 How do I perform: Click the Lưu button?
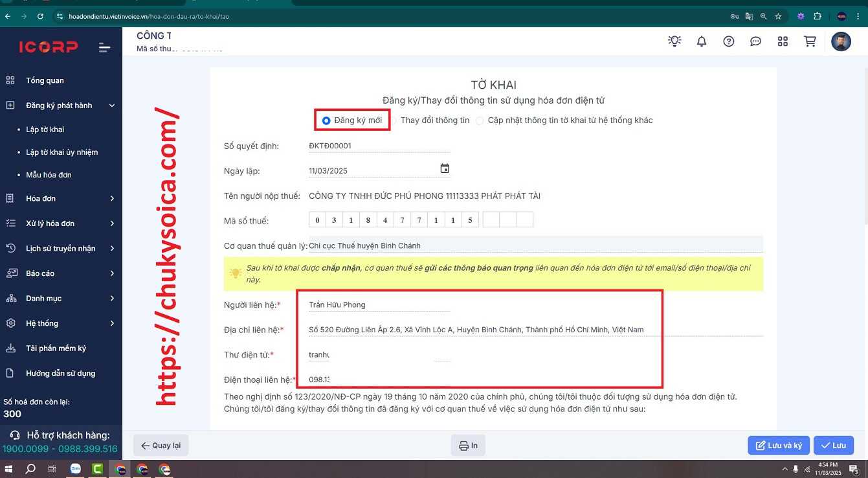click(834, 446)
